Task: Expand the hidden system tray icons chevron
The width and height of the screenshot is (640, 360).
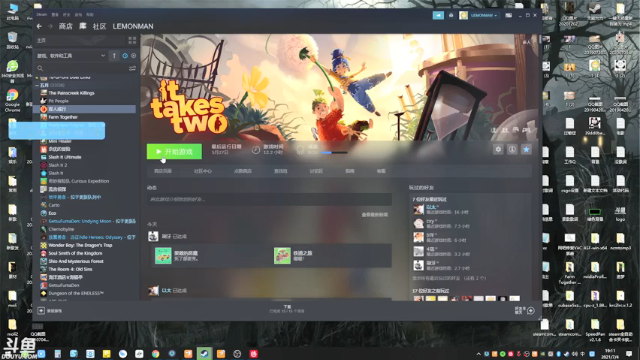Action: point(478,354)
